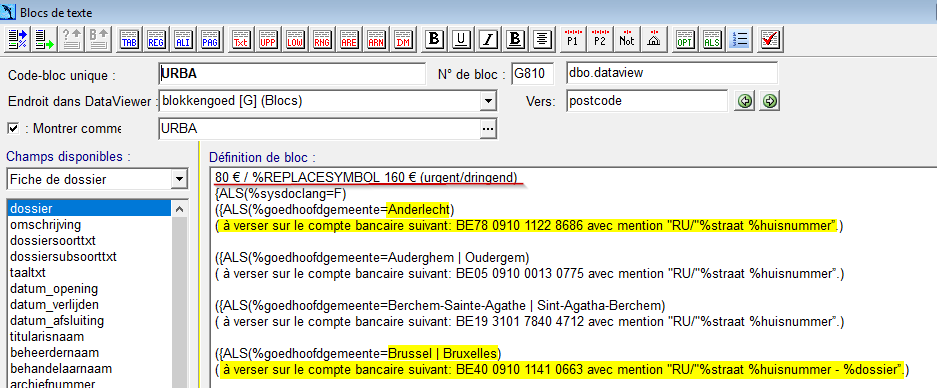The height and width of the screenshot is (388, 937).
Task: Insert a TAB code from the toolbar
Action: coord(129,39)
